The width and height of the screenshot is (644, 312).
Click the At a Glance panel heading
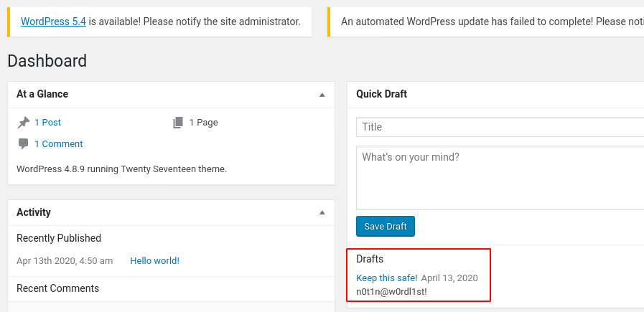[x=42, y=94]
